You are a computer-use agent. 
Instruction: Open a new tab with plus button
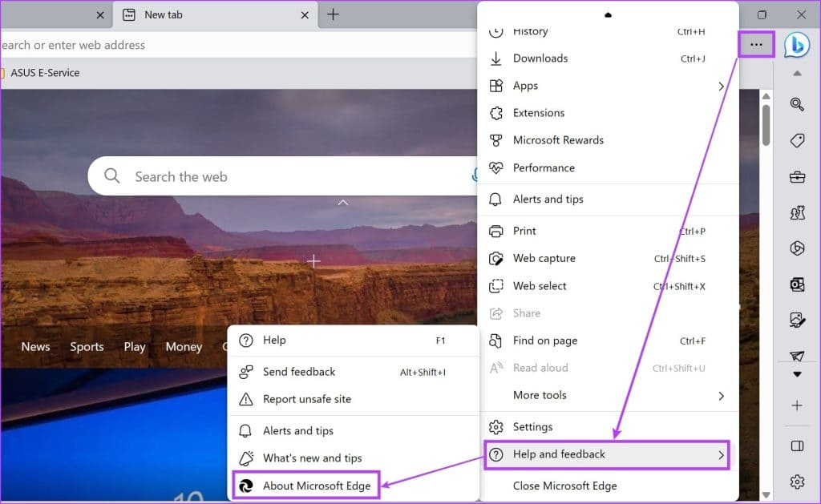point(333,14)
